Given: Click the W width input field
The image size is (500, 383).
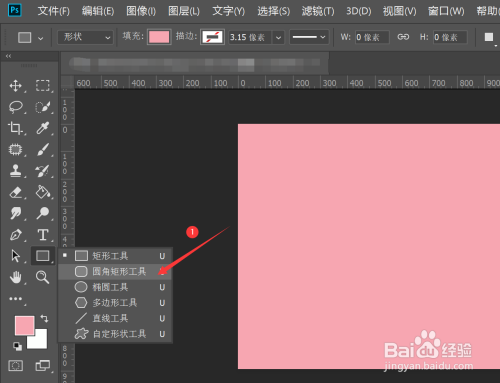Looking at the screenshot, I should 372,37.
